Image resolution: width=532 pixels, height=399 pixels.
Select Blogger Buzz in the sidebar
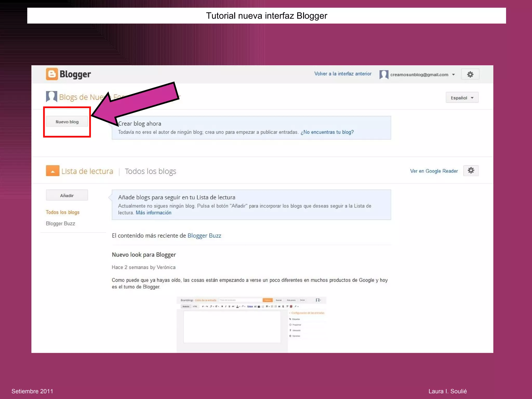pyautogui.click(x=60, y=223)
